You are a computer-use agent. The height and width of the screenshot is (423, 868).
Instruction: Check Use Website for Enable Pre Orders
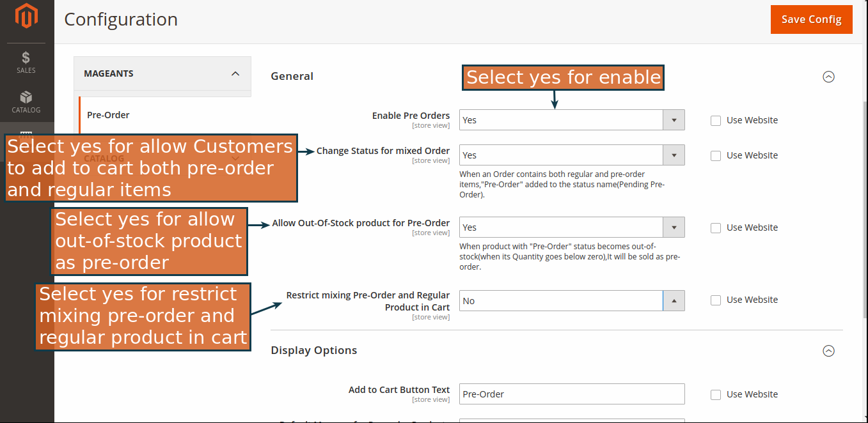(716, 121)
